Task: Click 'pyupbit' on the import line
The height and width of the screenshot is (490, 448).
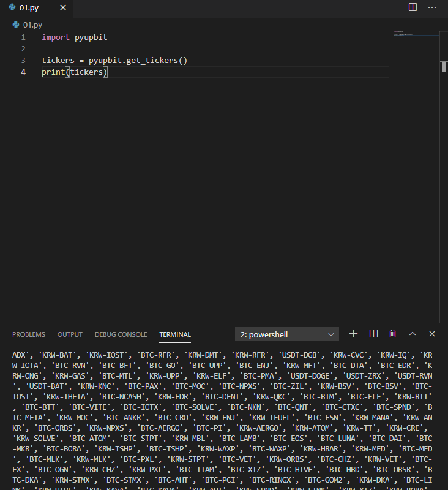Action: [x=91, y=37]
